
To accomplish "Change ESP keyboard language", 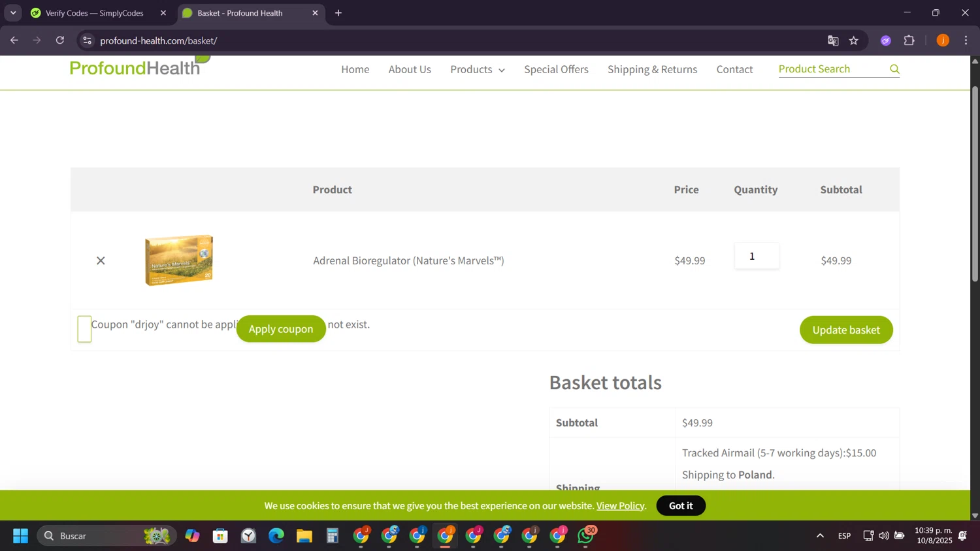I will coord(844,536).
